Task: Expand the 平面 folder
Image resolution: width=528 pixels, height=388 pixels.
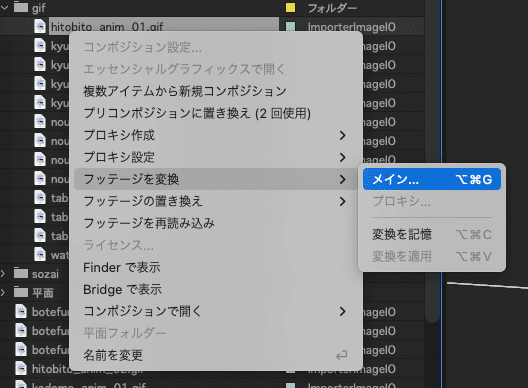Action: [x=3, y=292]
